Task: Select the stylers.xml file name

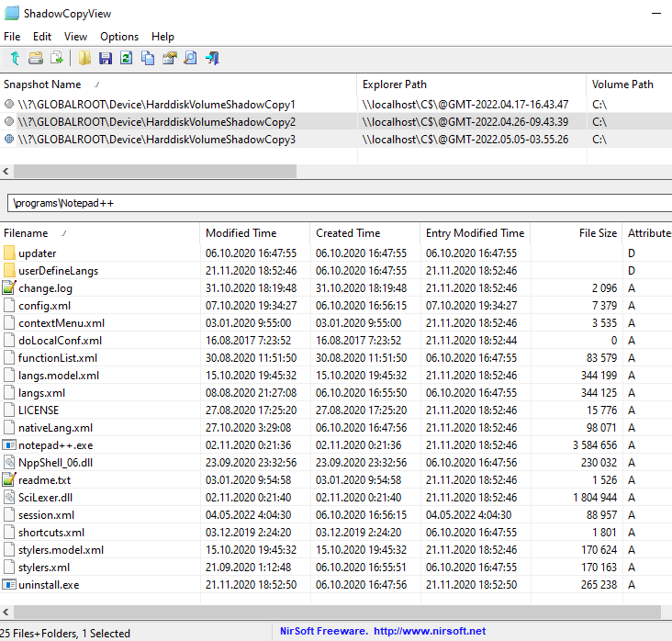Action: [x=44, y=568]
